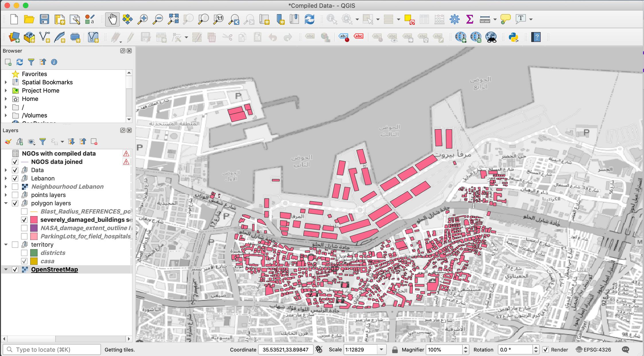Select the Pan Map hand tool
Image resolution: width=644 pixels, height=356 pixels.
click(112, 19)
